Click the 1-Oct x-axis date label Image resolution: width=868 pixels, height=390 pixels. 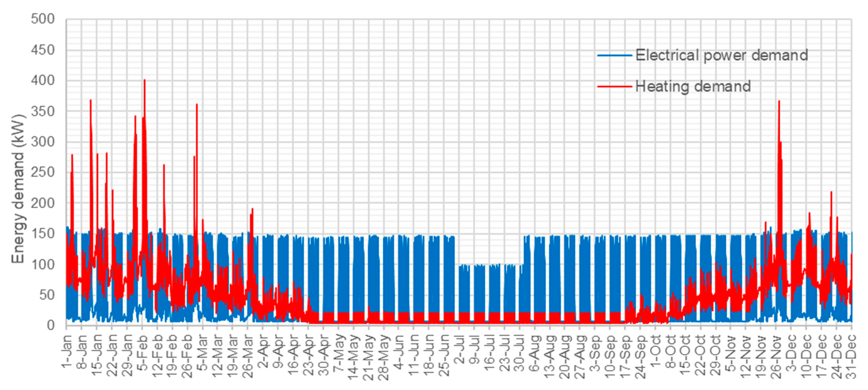click(x=656, y=351)
